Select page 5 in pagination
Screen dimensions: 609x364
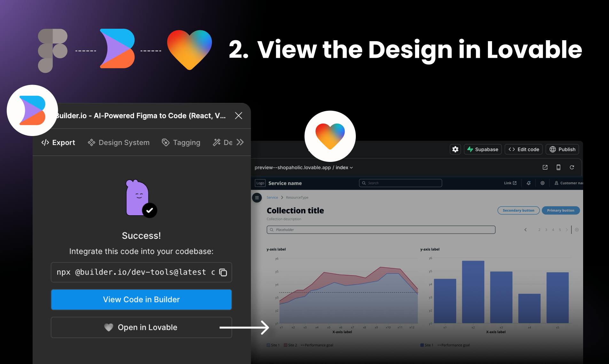(560, 230)
